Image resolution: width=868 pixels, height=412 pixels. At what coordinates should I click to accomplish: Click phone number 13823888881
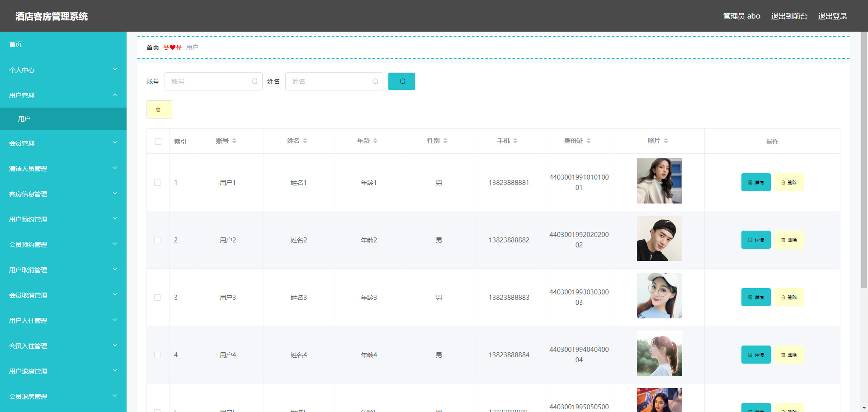[509, 183]
